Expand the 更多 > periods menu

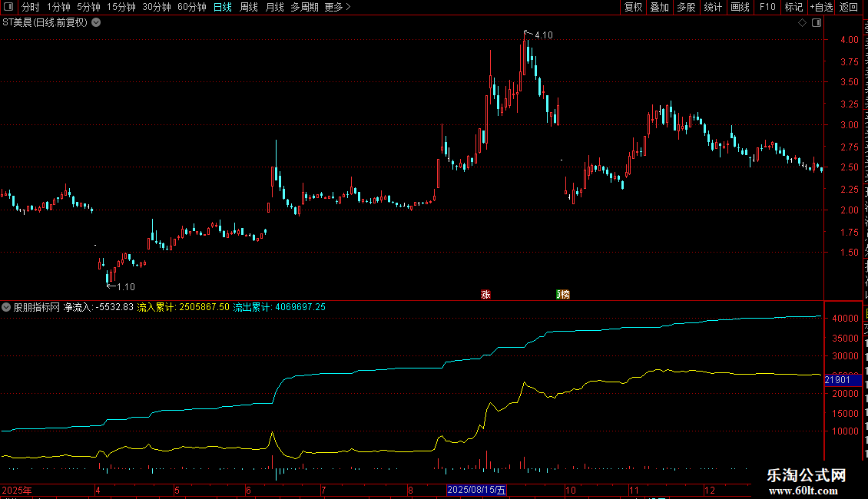coord(338,7)
